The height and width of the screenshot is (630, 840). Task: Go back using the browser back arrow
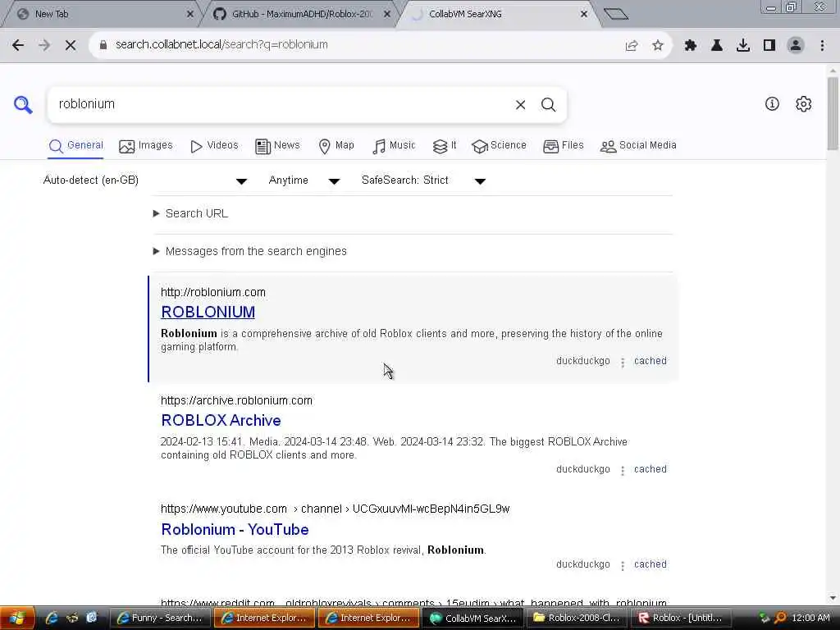coord(18,45)
